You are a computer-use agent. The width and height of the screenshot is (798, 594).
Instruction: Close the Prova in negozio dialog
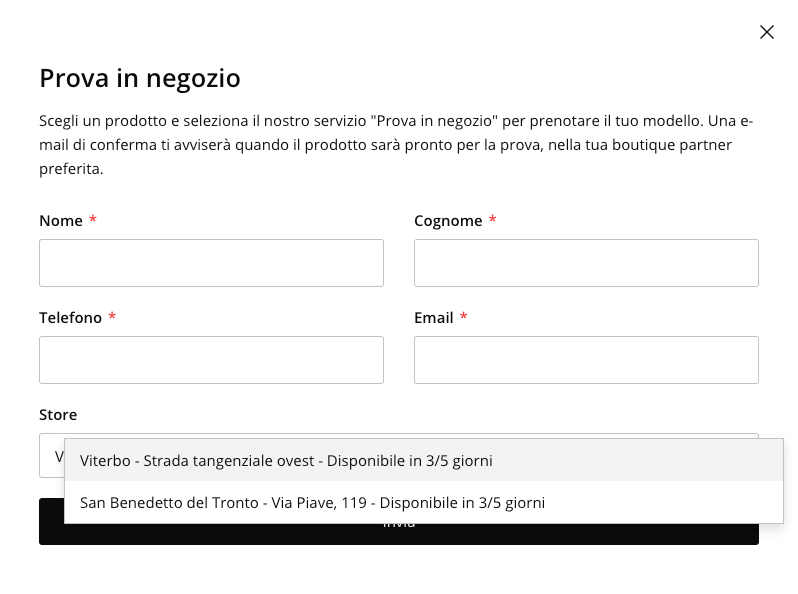[x=767, y=32]
